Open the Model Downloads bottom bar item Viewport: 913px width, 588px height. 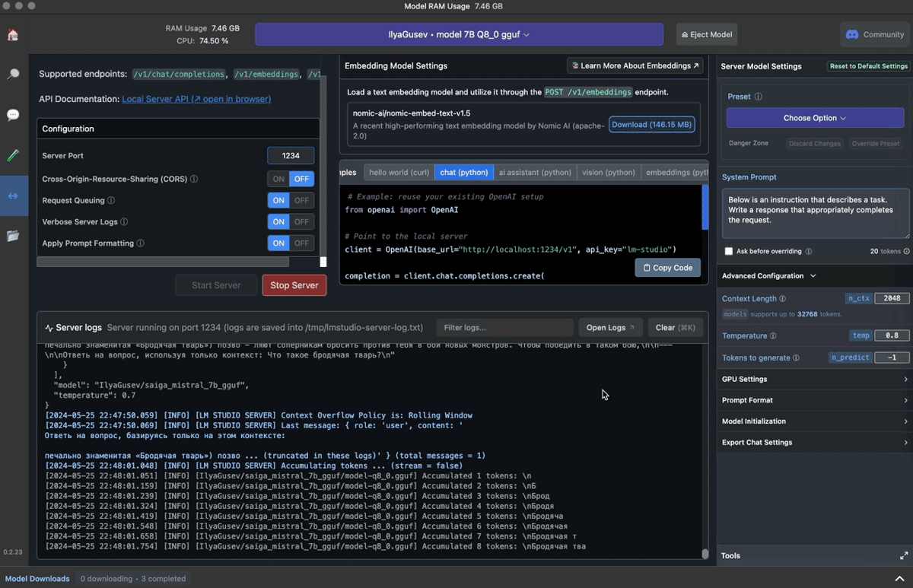click(x=37, y=579)
